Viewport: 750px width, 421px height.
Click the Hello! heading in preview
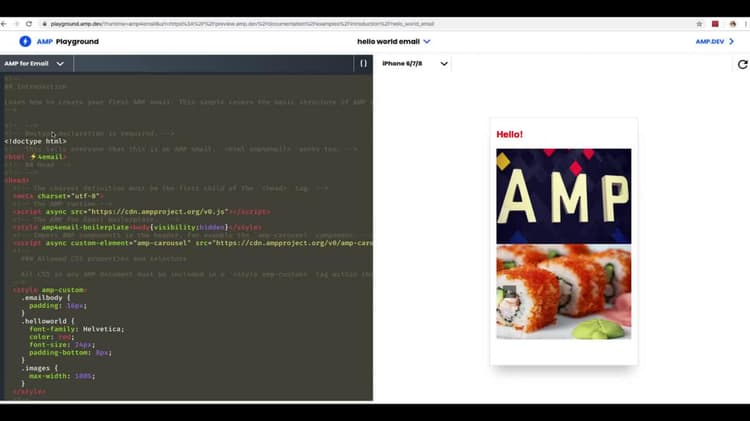[x=509, y=134]
